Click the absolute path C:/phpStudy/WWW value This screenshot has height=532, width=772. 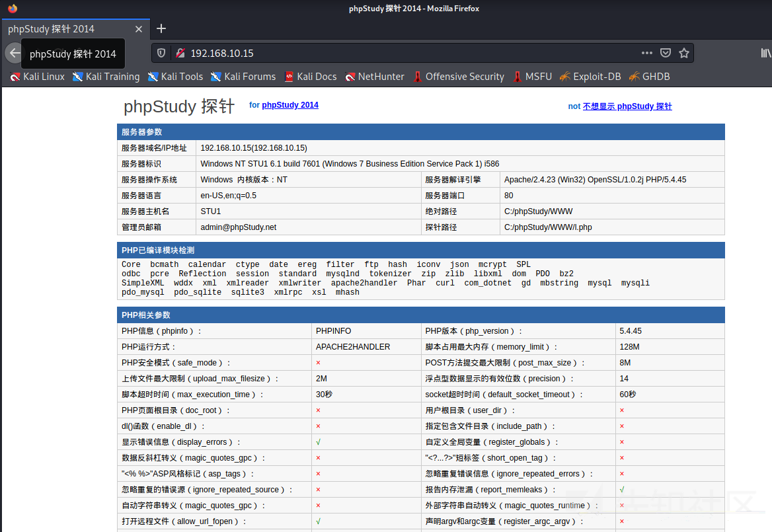click(538, 211)
